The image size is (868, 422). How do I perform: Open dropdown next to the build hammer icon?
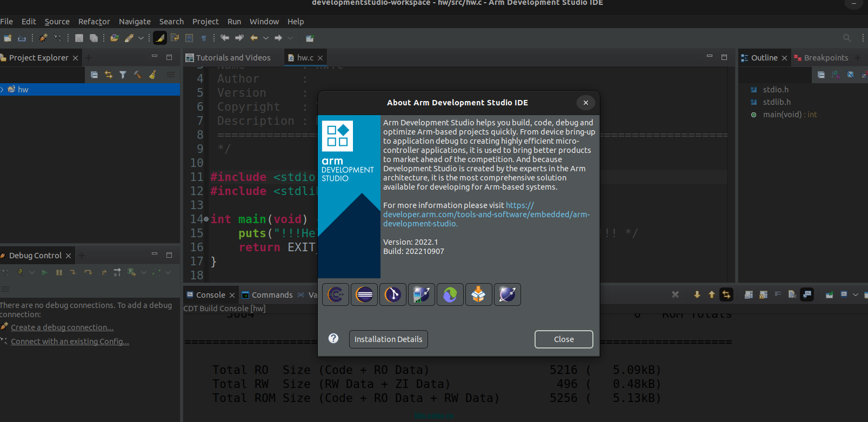[x=141, y=38]
